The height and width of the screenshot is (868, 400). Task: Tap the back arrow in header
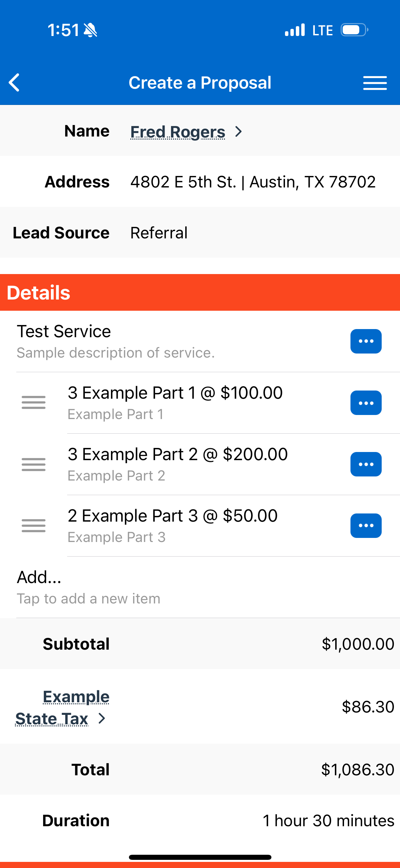click(x=14, y=83)
